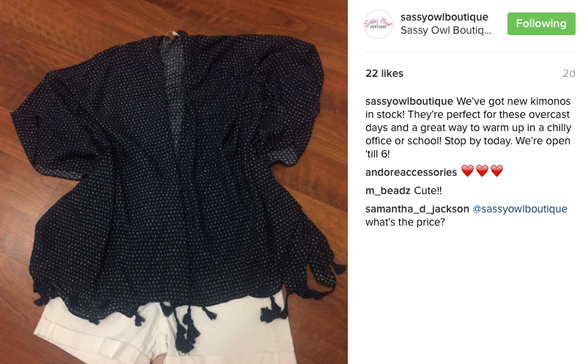Visit the m_beadz commenter profile
Screen dimensions: 588x364
(388, 190)
